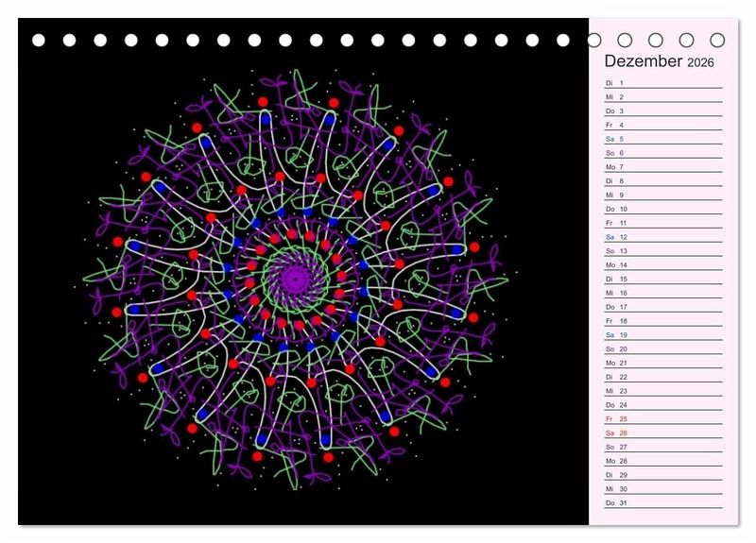
Task: Click the Mo 14 date entry
Action: pyautogui.click(x=663, y=265)
